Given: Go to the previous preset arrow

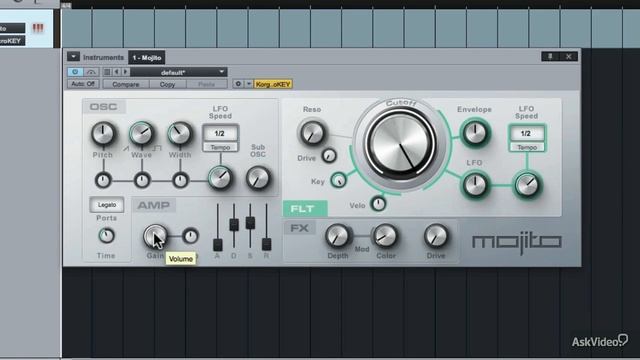Looking at the screenshot, I should click(x=116, y=72).
